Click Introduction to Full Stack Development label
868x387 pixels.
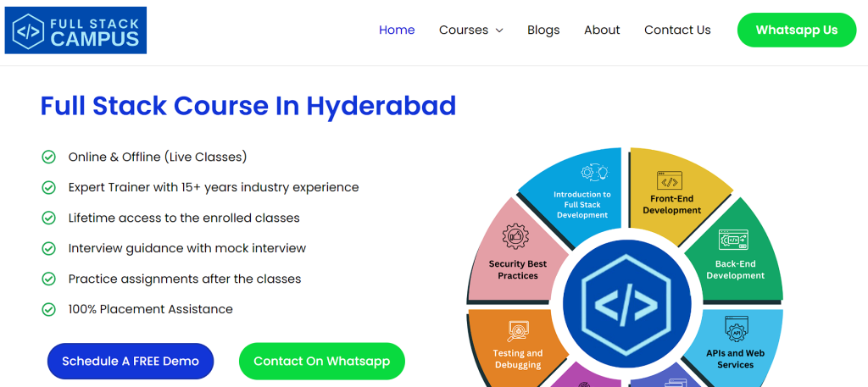coord(582,205)
